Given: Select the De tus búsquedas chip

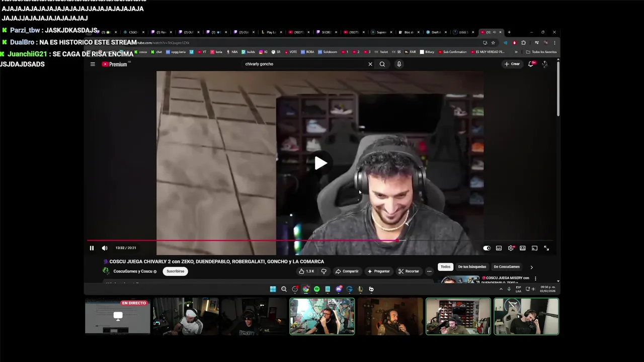Looking at the screenshot, I should [472, 267].
